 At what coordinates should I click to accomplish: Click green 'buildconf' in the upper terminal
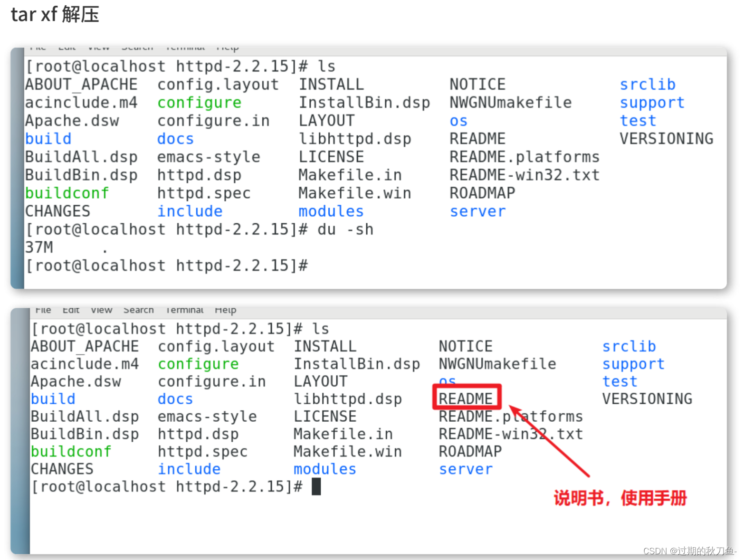[x=67, y=193]
